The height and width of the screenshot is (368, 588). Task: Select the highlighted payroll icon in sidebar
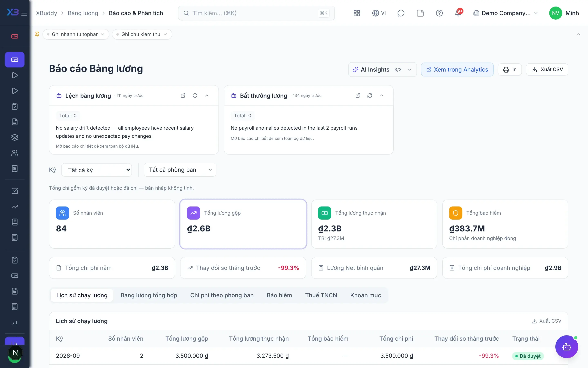pyautogui.click(x=14, y=60)
